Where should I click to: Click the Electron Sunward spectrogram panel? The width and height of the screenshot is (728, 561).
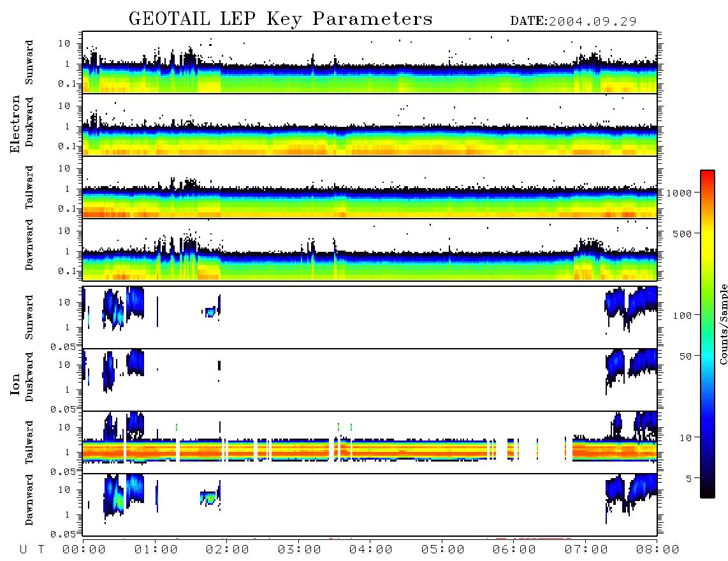point(370,62)
